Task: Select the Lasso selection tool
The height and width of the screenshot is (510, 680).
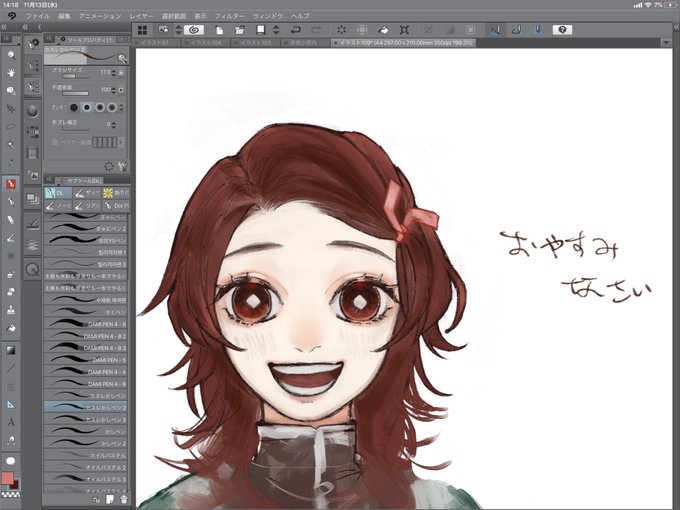Action: click(11, 127)
